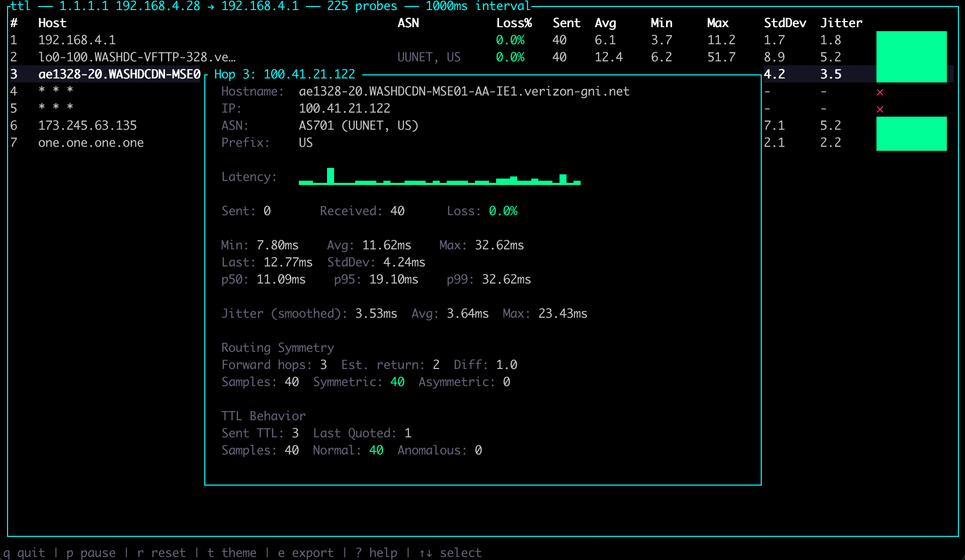Expand the TTL Behavior section
The image size is (965, 560).
[x=263, y=416]
